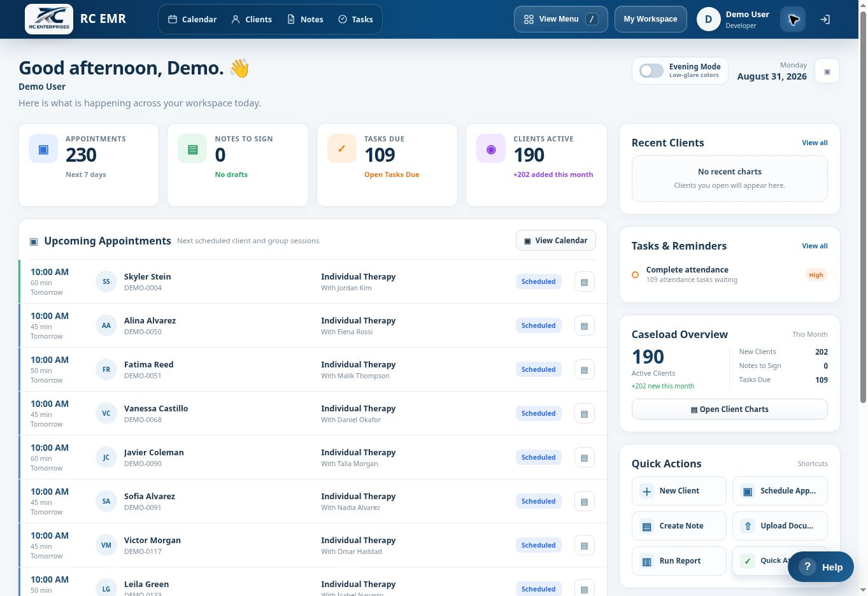
Task: Toggle Evening Mode switch
Action: (x=651, y=71)
